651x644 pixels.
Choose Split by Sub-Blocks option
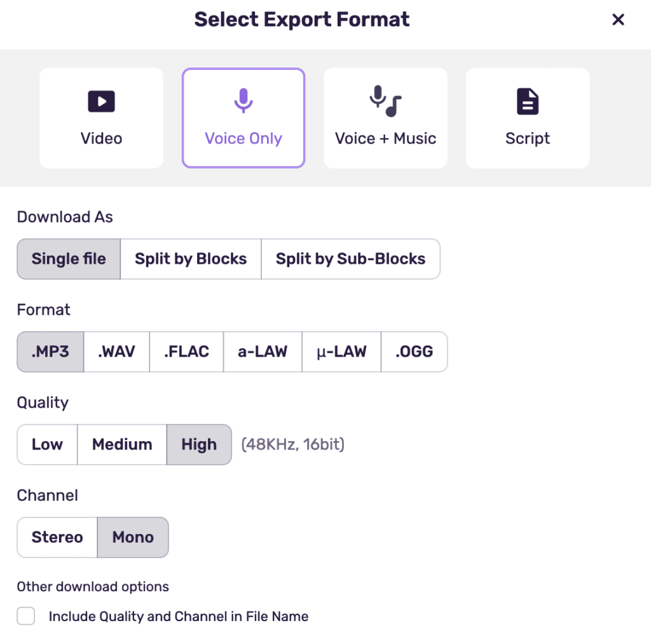351,259
